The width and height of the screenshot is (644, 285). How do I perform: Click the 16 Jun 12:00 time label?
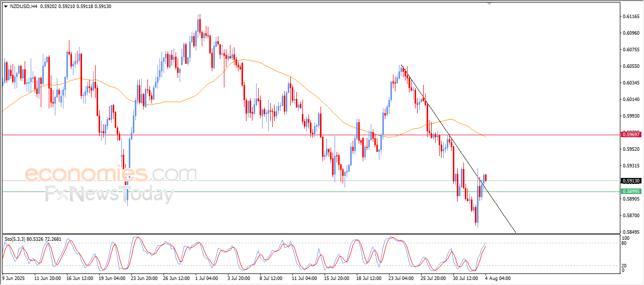[79, 277]
